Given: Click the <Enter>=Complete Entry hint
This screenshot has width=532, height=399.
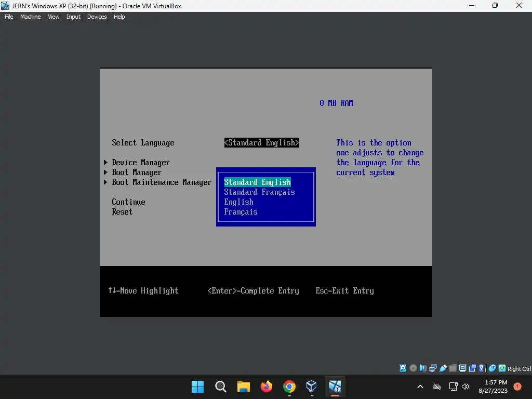Looking at the screenshot, I should pyautogui.click(x=253, y=291).
